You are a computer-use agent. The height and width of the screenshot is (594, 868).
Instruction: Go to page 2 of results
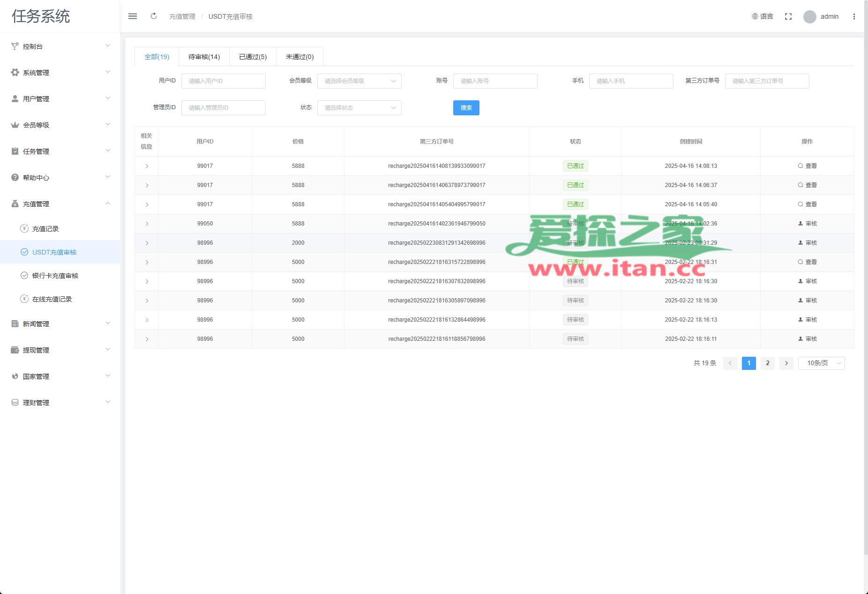767,363
